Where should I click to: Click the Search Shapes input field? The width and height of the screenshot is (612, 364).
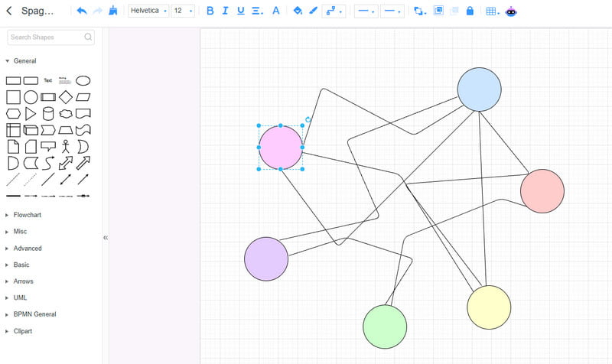click(50, 37)
